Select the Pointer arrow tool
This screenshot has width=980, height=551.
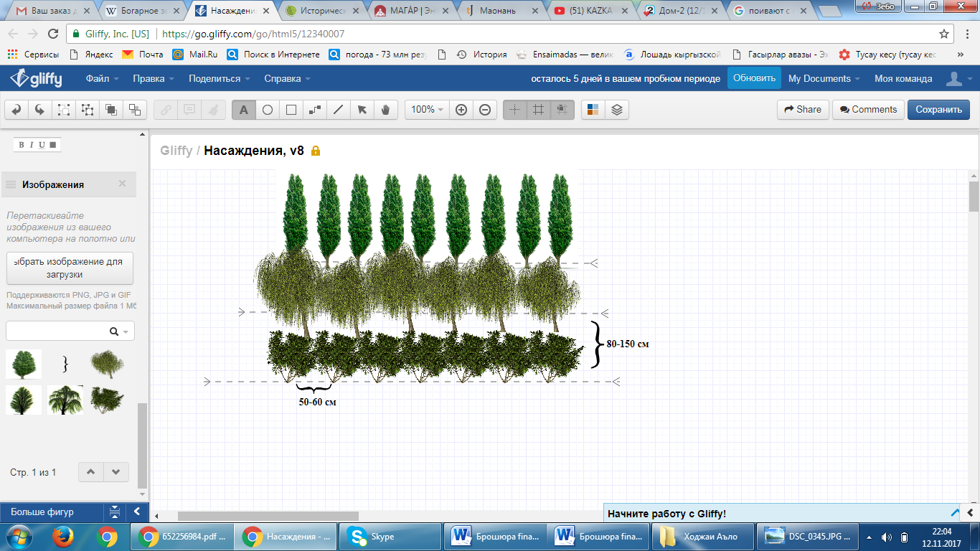(x=362, y=110)
